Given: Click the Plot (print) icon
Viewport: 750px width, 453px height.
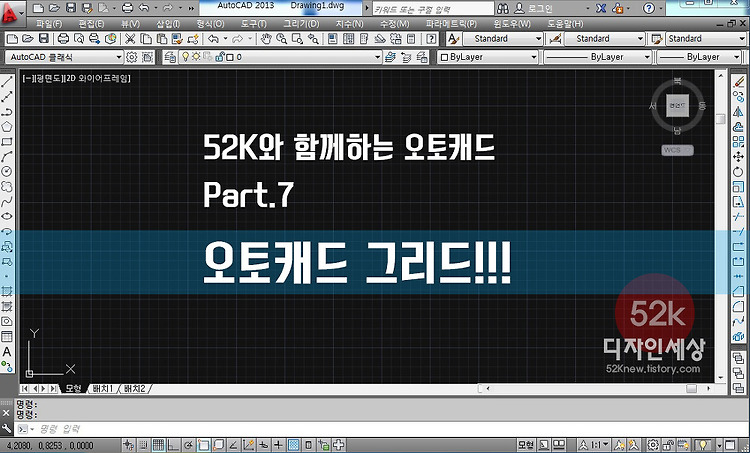Looking at the screenshot, I should [x=63, y=39].
